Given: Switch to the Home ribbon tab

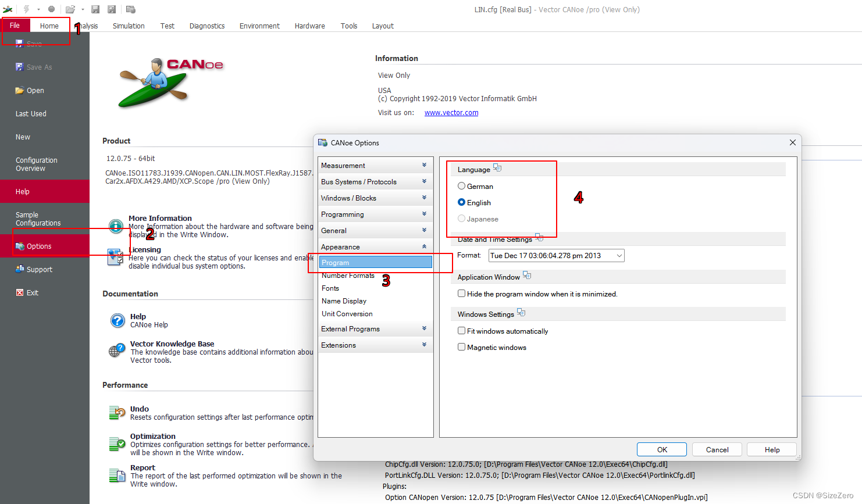Looking at the screenshot, I should click(x=49, y=26).
